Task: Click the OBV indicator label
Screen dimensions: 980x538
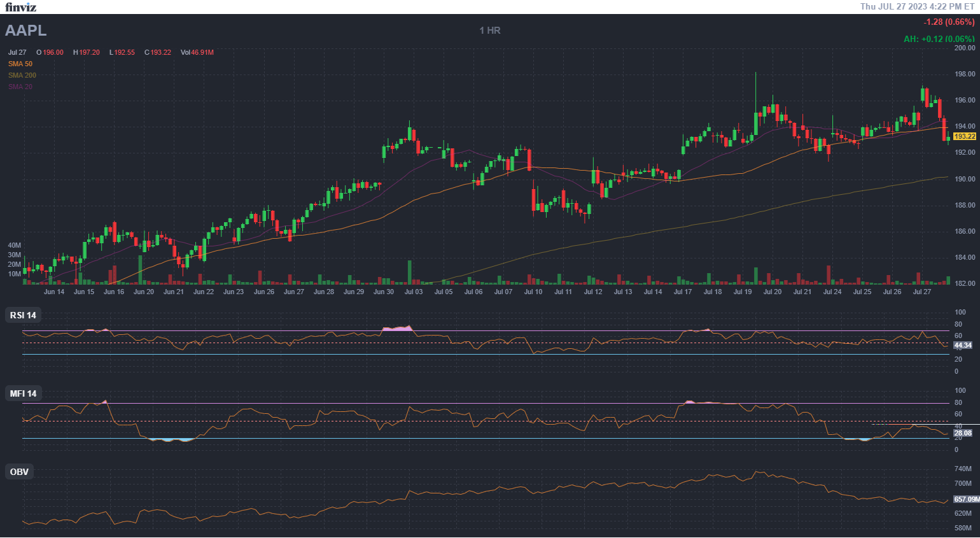Action: tap(19, 472)
